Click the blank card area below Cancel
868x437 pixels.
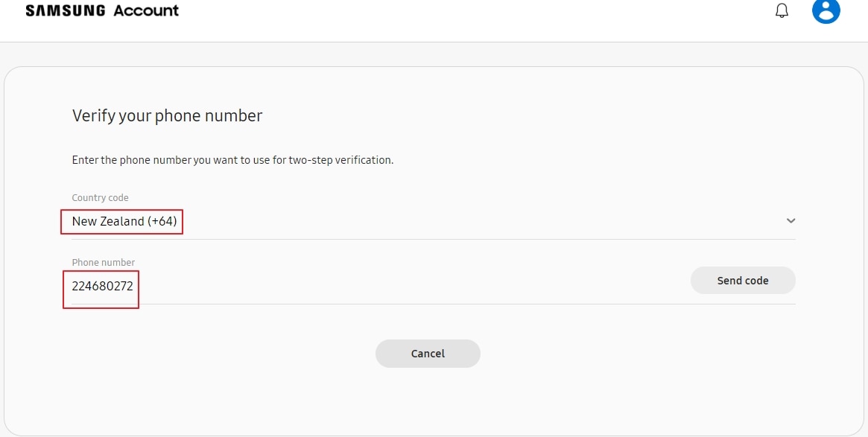[434, 401]
